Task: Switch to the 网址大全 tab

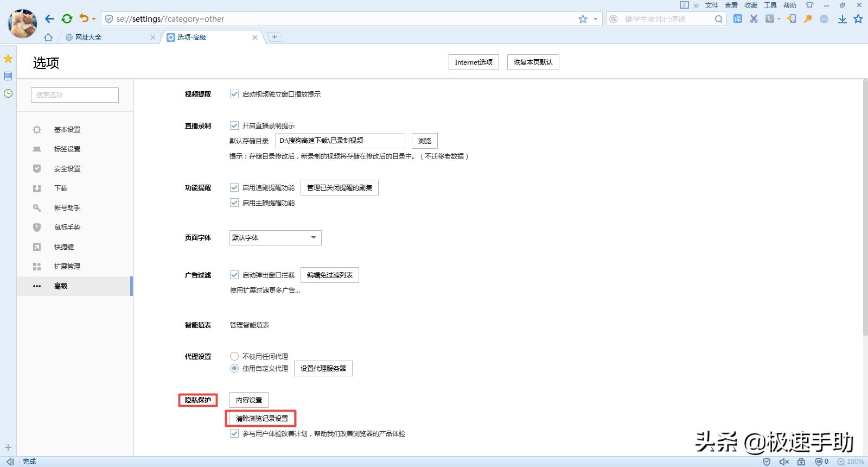Action: coord(110,37)
